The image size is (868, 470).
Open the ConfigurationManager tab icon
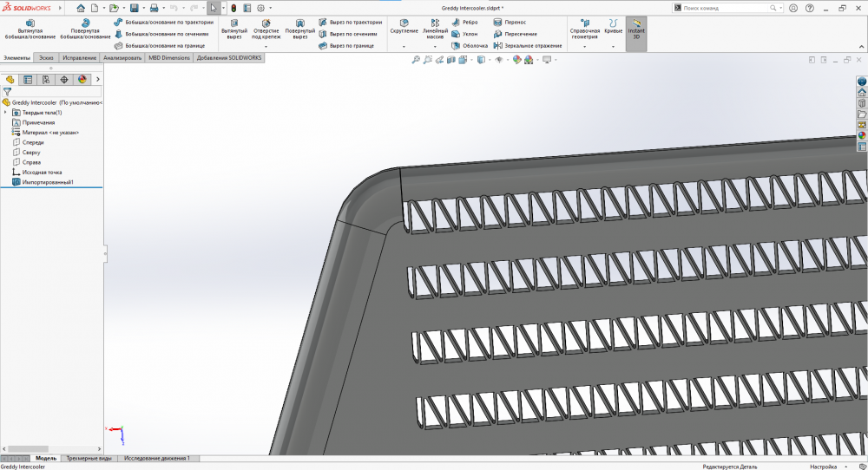46,79
